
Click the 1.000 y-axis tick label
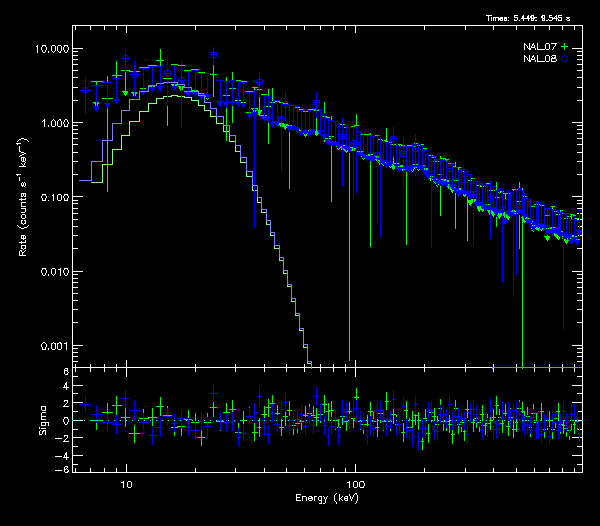coord(56,123)
